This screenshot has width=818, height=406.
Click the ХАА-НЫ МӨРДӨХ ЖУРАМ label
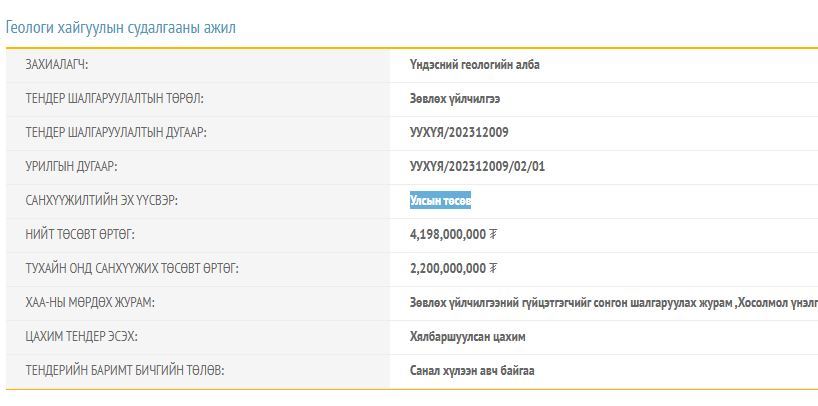tap(90, 303)
